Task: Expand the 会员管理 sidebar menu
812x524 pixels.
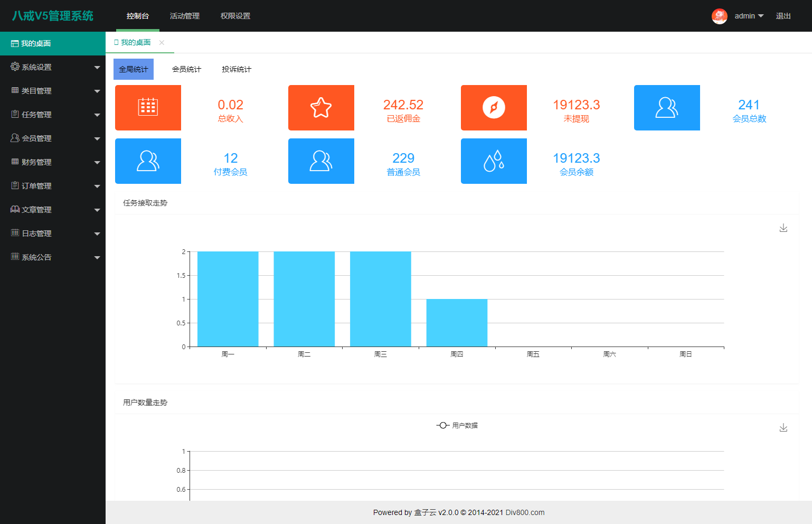Action: [x=53, y=138]
